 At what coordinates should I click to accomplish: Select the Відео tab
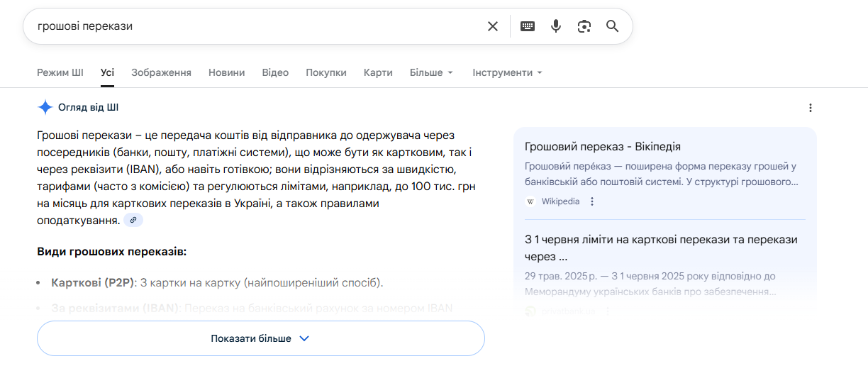[x=275, y=72]
